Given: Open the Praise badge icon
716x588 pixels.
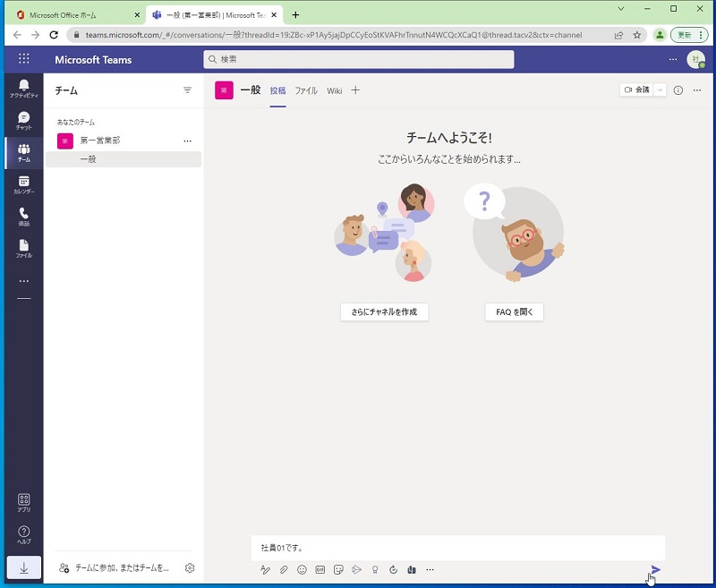Looking at the screenshot, I should tap(375, 569).
